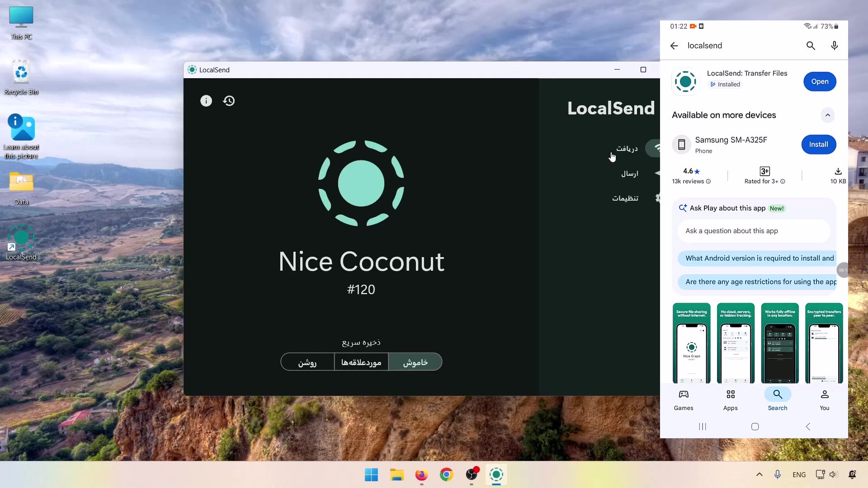Click Learn about this picture icon

tap(21, 136)
